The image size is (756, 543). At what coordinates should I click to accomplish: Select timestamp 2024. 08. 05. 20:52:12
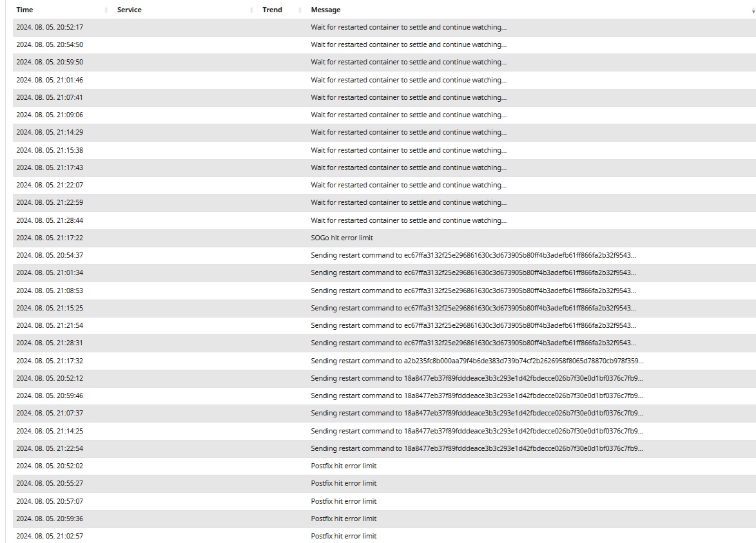point(50,378)
